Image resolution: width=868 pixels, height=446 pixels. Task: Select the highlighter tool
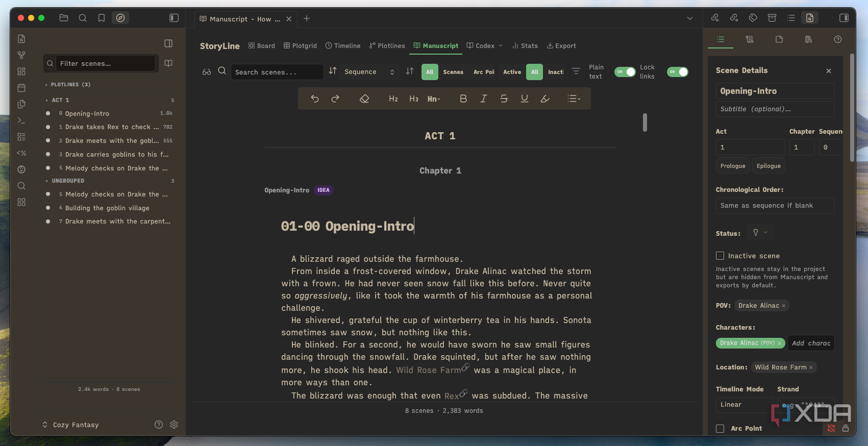(x=545, y=99)
